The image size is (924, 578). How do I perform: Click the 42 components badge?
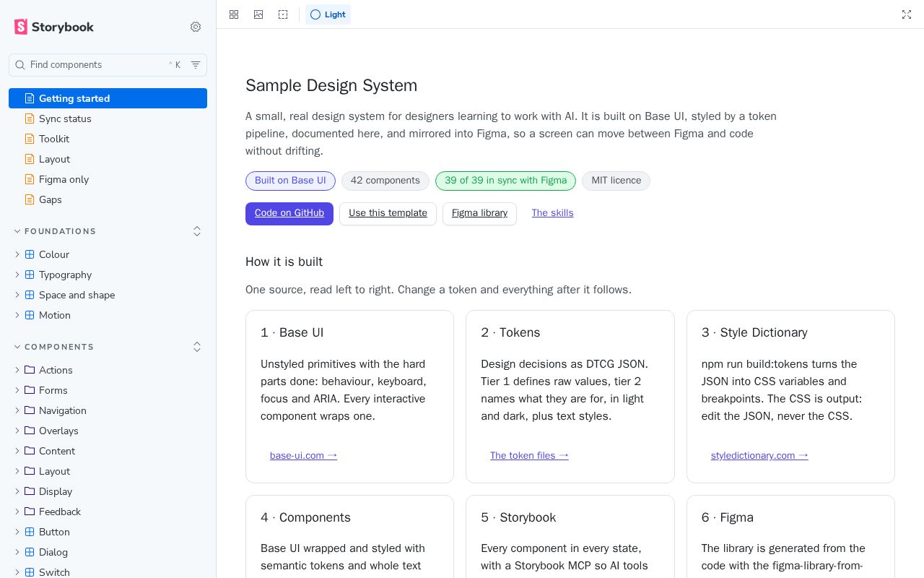(385, 181)
